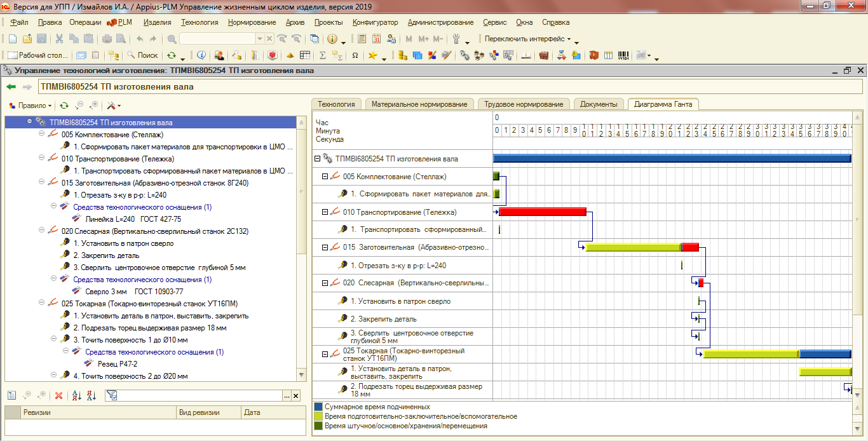Screen dimensions: 868x441
Task: Click the Omega special symbol icon
Action: (x=355, y=55)
